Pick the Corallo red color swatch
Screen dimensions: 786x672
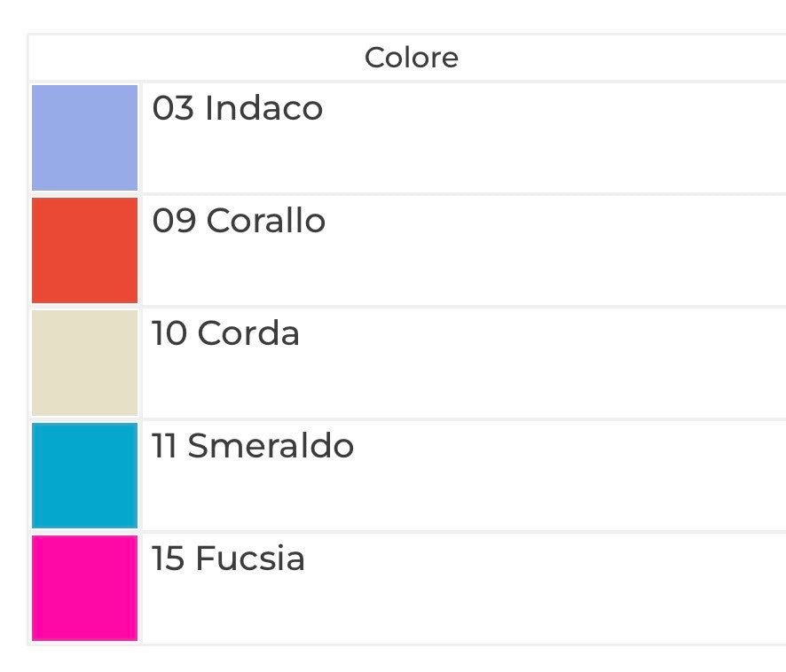tap(85, 250)
